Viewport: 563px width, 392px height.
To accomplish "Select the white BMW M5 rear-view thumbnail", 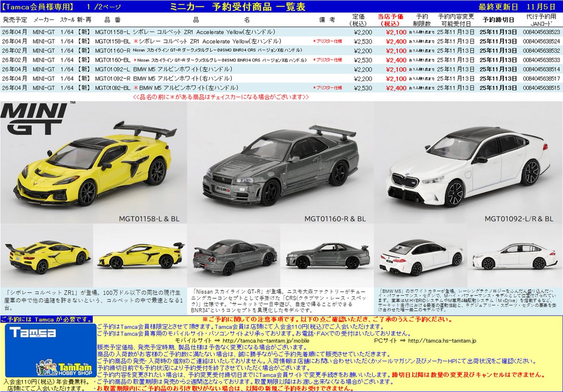I will pyautogui.click(x=421, y=256).
